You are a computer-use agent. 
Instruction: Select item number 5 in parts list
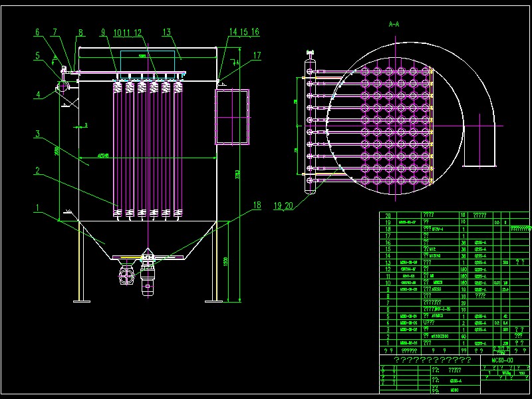388,317
